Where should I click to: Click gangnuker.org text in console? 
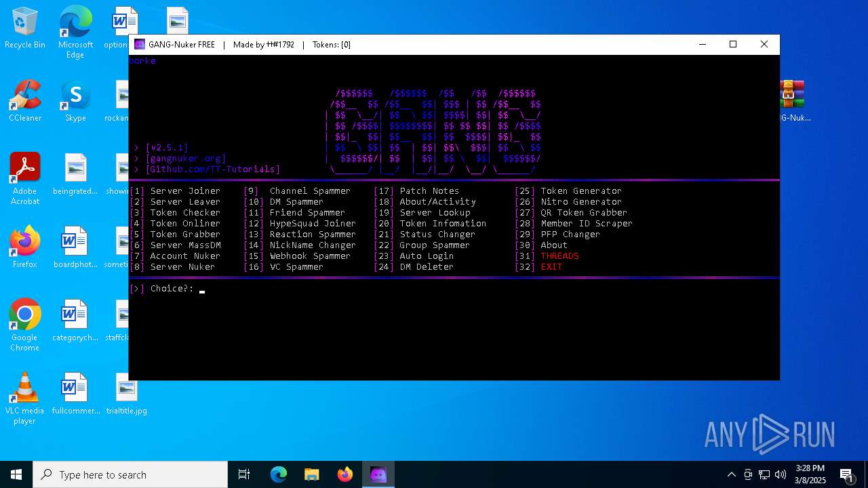click(x=185, y=159)
